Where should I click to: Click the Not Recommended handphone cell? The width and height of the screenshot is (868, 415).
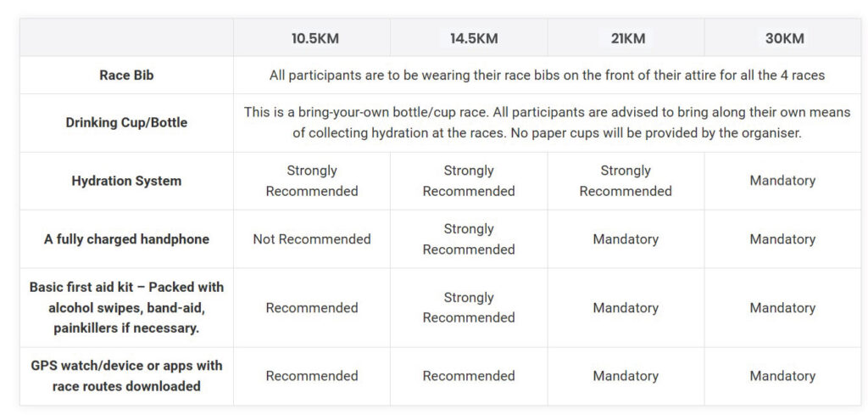pyautogui.click(x=312, y=239)
